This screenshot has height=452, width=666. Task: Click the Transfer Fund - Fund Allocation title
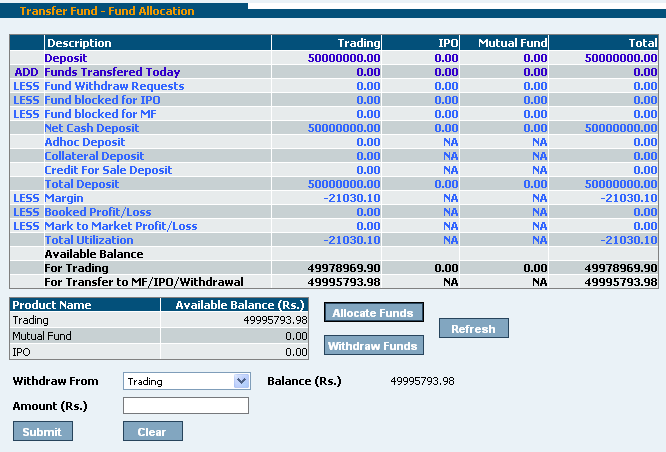pos(107,11)
